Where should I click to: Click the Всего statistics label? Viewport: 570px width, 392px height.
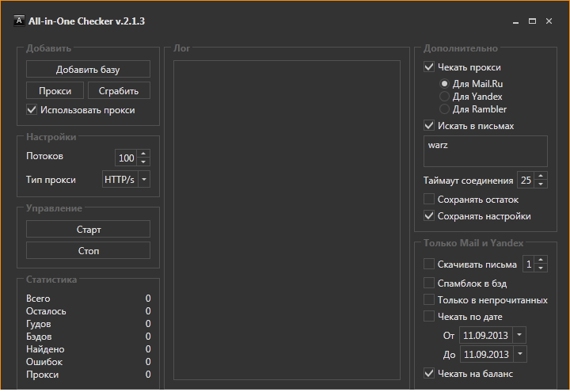(x=38, y=299)
